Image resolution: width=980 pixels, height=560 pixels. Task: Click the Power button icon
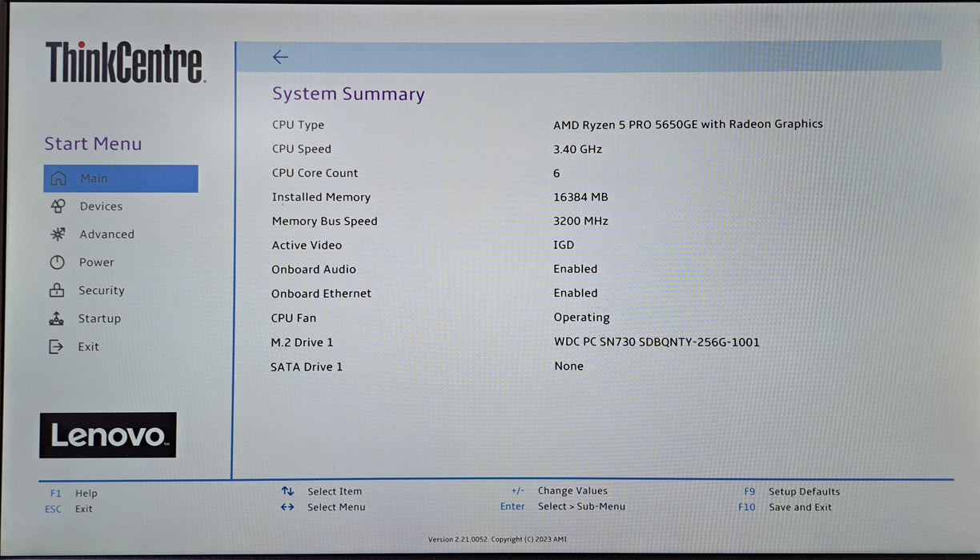pyautogui.click(x=57, y=262)
